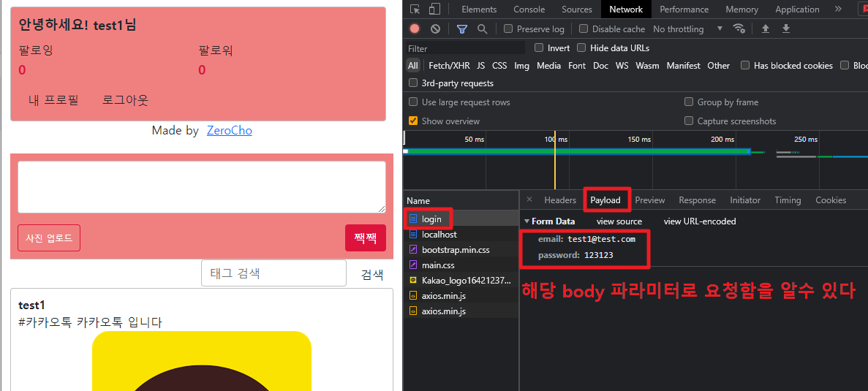
Task: Click 로그아웃 logout link
Action: (x=125, y=100)
